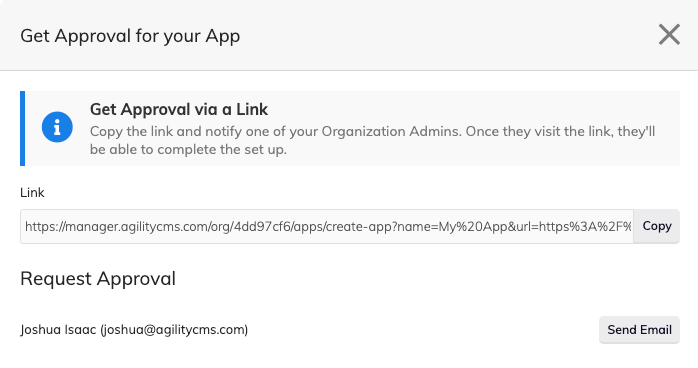Screen dimensions: 698x368
Task: Click the Link field label
Action: 32,193
